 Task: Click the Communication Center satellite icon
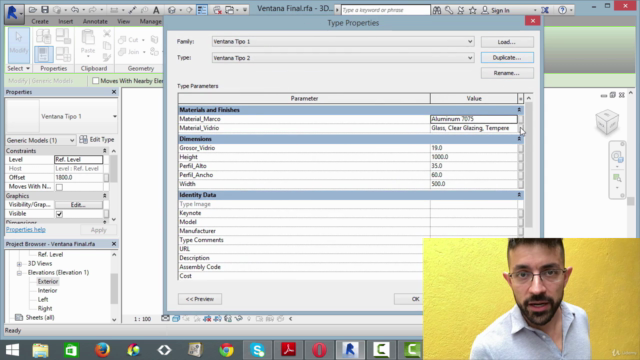pyautogui.click(x=461, y=10)
